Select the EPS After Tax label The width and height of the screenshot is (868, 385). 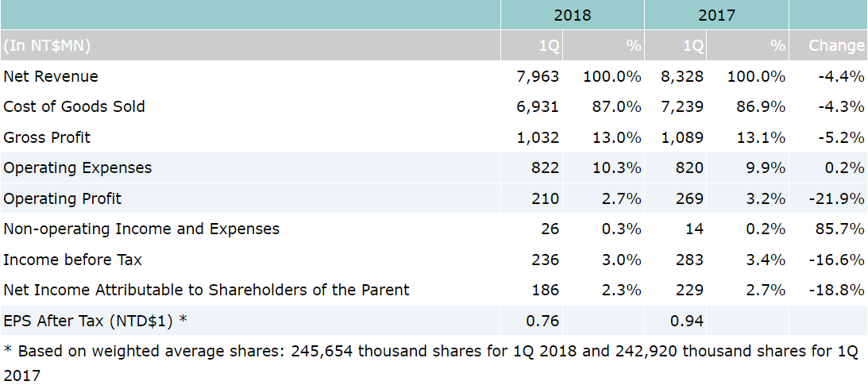95,321
